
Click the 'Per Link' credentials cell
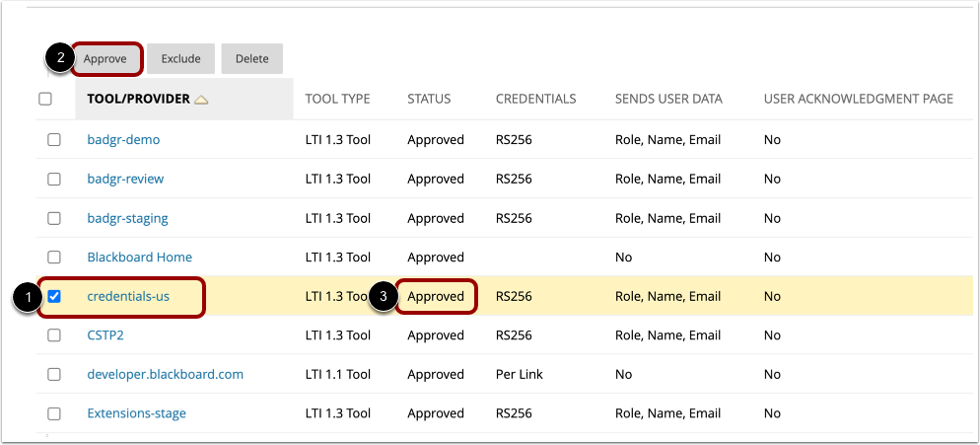point(520,374)
